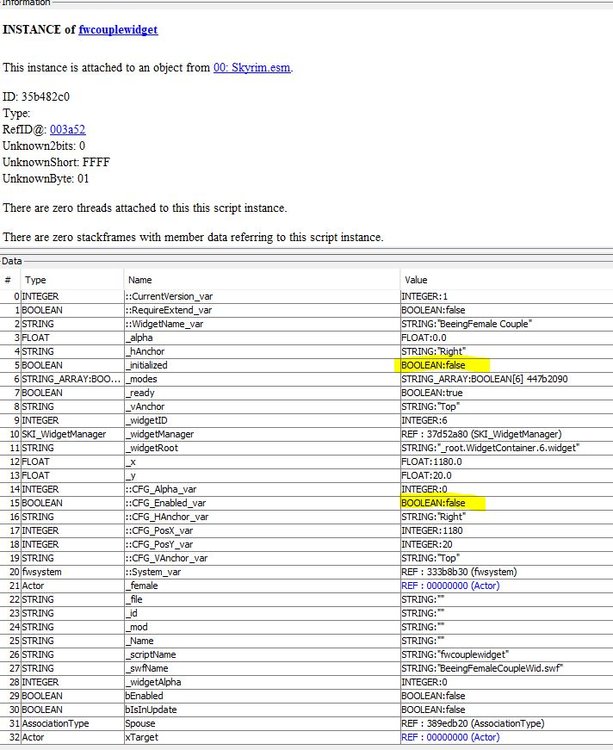Open the _female Actor REF 00000000 link
This screenshot has width=613, height=750.
coord(450,585)
